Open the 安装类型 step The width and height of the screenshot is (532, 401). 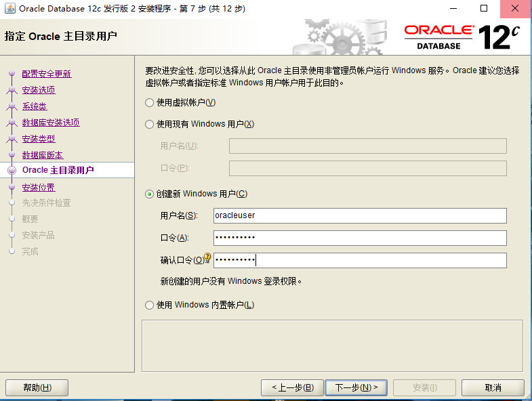[x=39, y=139]
